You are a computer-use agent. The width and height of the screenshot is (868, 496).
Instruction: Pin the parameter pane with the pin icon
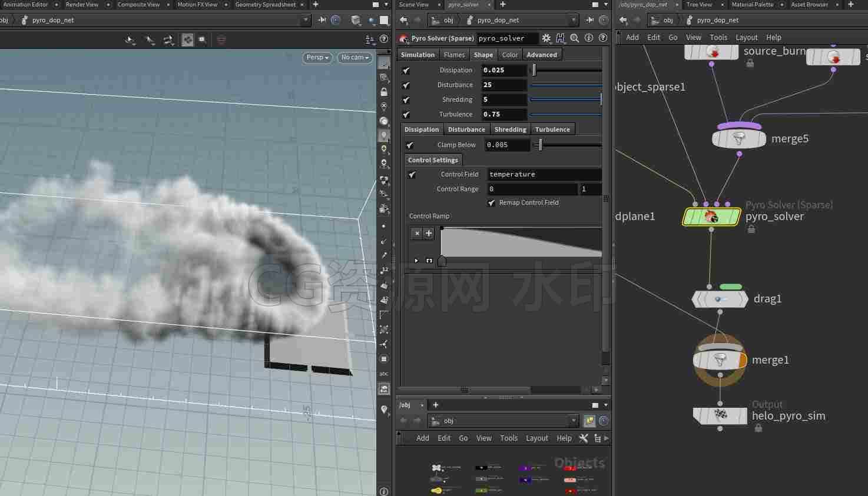[590, 20]
